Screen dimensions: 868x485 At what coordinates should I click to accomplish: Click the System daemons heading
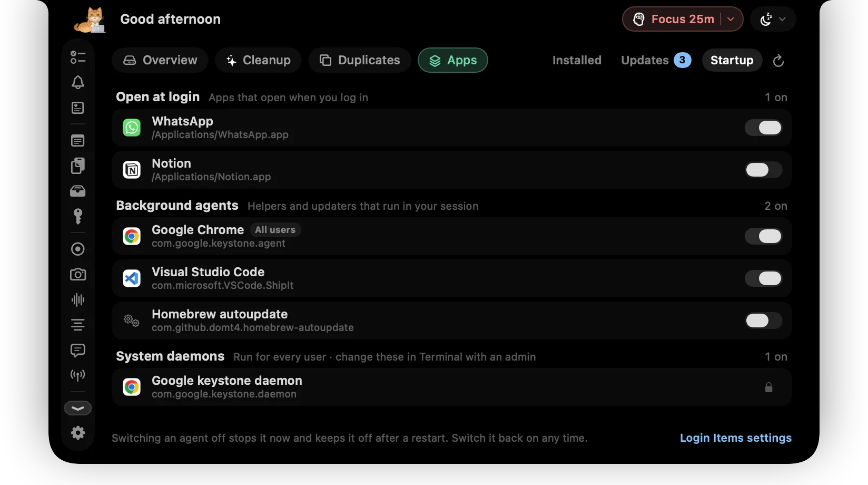tap(170, 356)
